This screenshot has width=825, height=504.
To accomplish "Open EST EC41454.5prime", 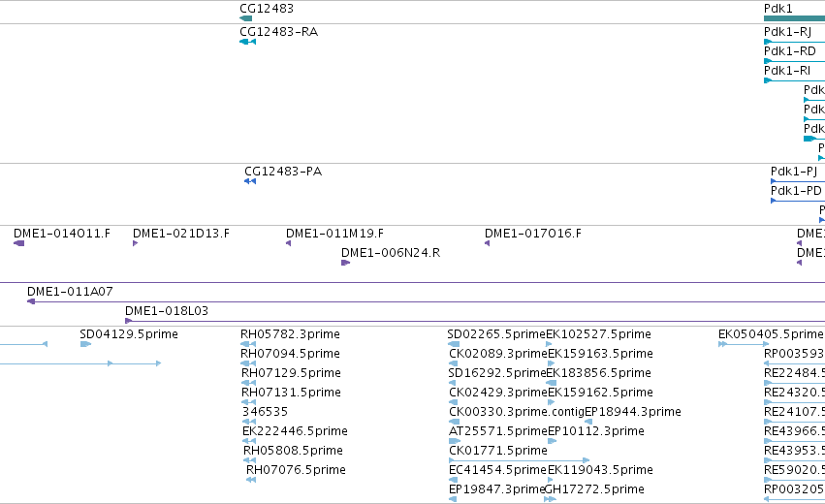I will (498, 470).
